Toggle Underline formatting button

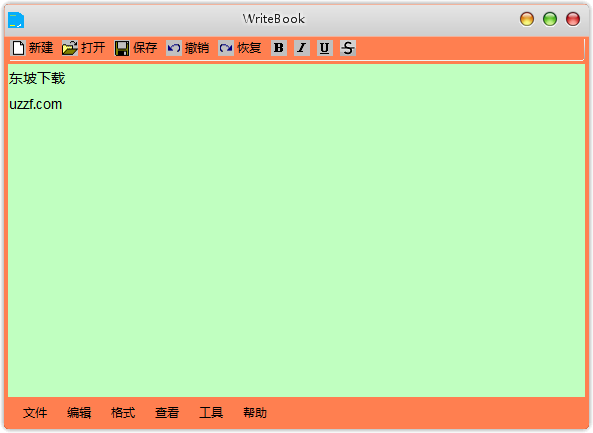click(324, 48)
